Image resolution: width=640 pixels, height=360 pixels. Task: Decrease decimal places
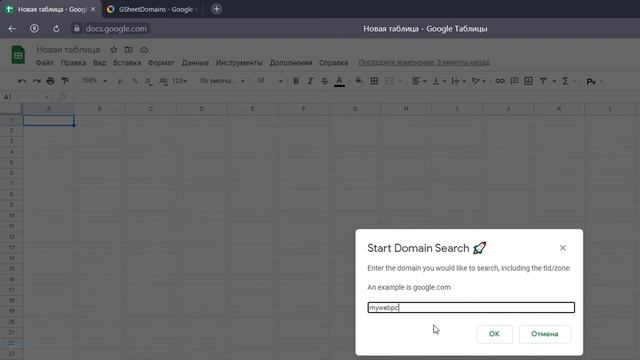pos(149,81)
